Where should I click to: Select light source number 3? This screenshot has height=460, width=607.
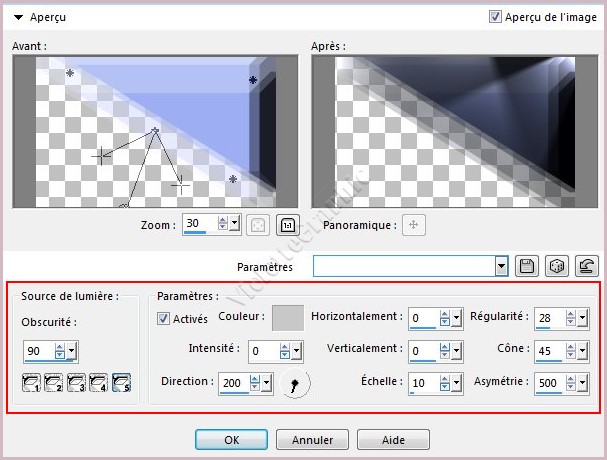[x=76, y=382]
